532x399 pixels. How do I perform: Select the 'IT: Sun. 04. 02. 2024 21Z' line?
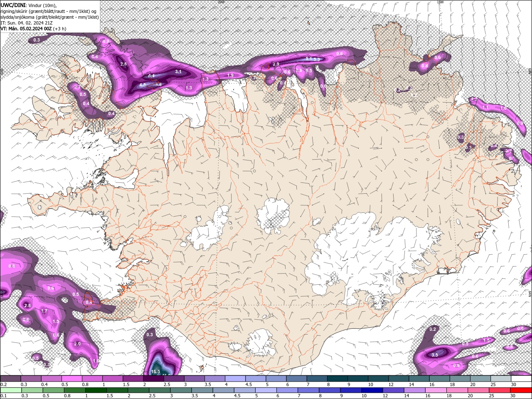tap(26, 23)
